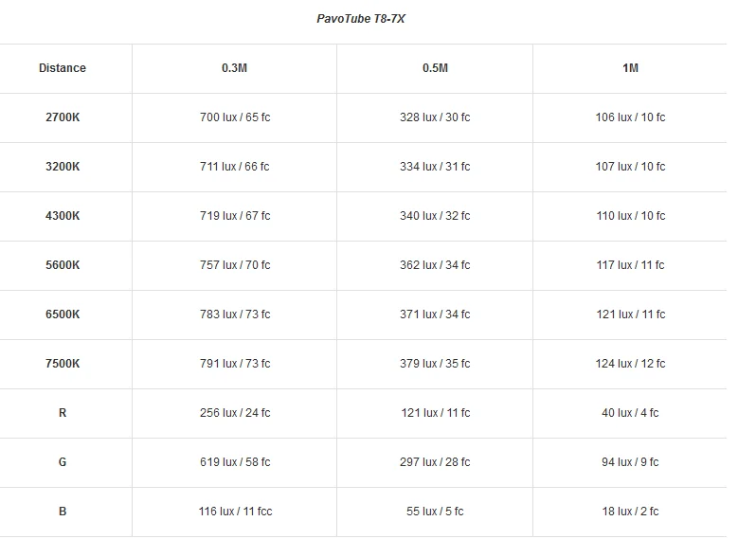Click the 1M column header
The image size is (756, 557).
coord(630,68)
